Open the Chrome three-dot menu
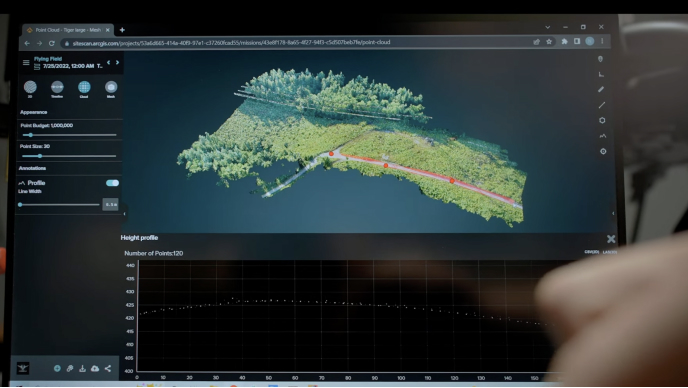The image size is (688, 388). pos(602,41)
